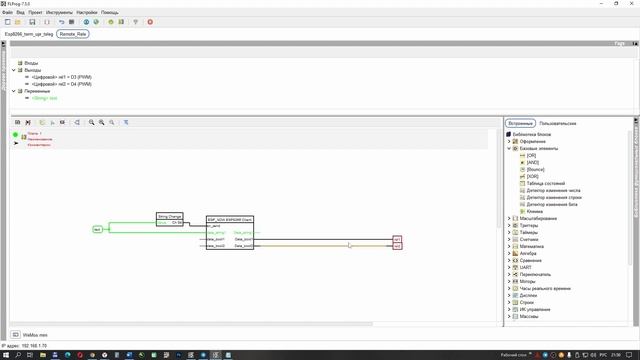This screenshot has height=360, width=640.
Task: Select the [Bounce] block
Action: pyautogui.click(x=536, y=169)
